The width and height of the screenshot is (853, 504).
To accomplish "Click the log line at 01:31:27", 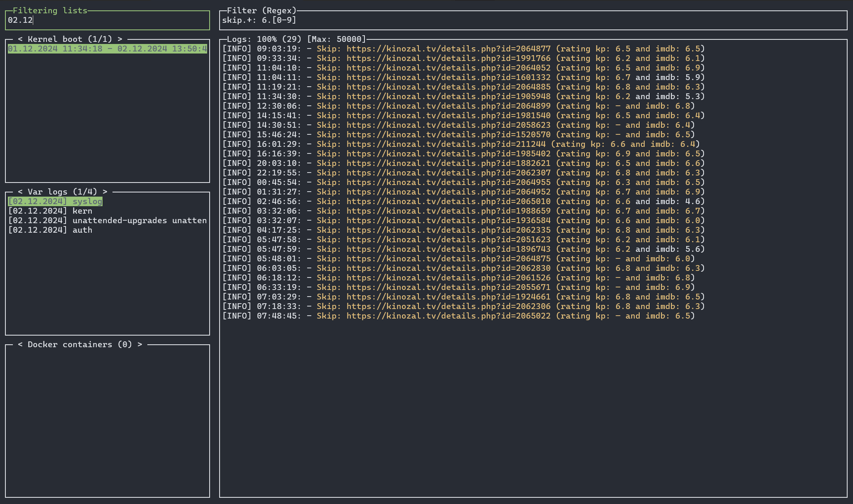I will 464,192.
